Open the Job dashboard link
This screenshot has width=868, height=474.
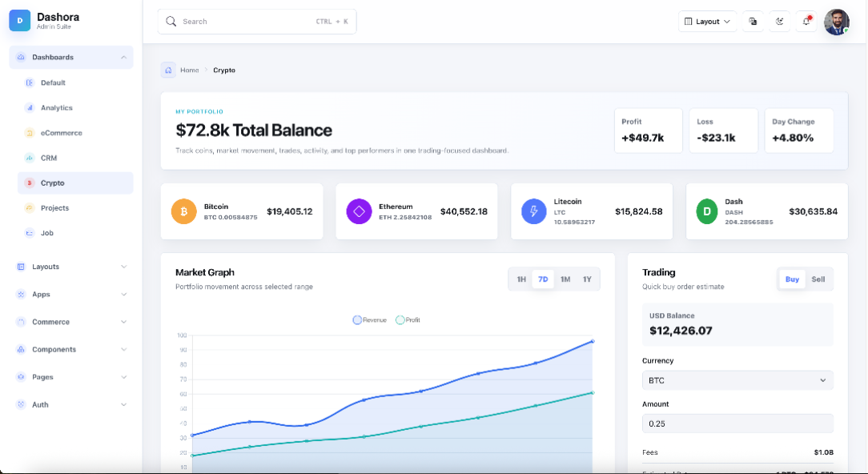point(75,233)
